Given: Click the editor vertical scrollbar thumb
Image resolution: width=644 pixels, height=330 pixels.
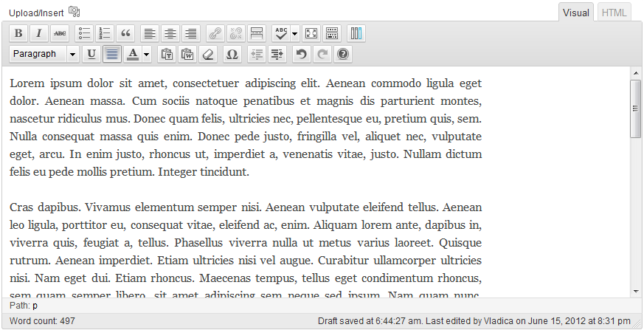Looking at the screenshot, I should click(x=635, y=108).
